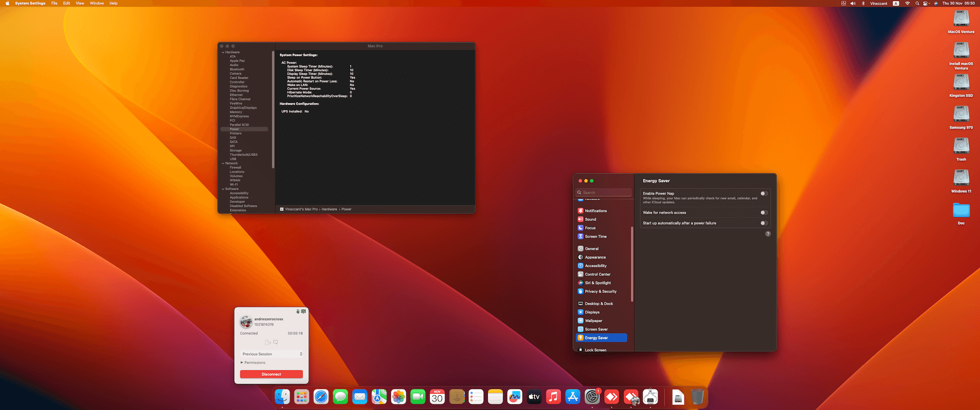The width and height of the screenshot is (980, 410).
Task: Launch Apple TV from the Dock
Action: click(x=534, y=397)
